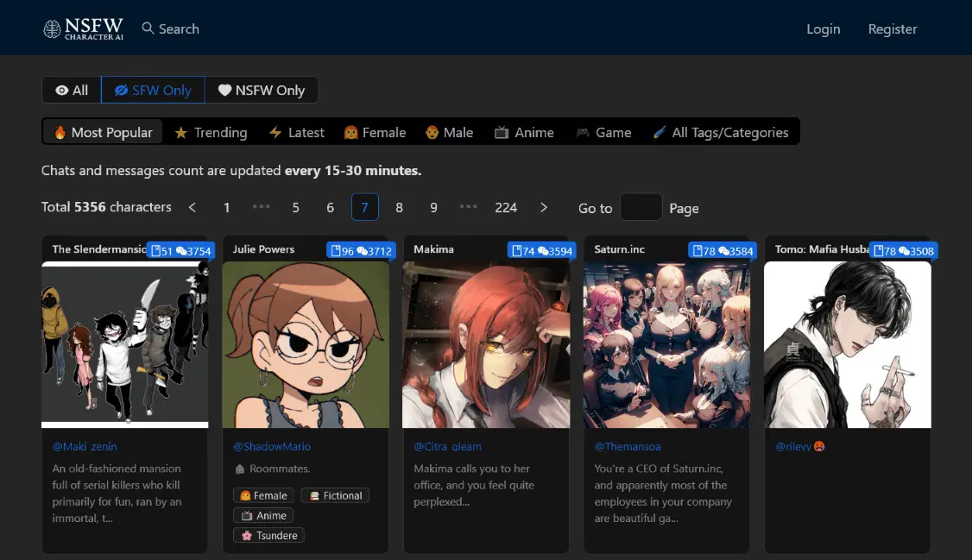This screenshot has width=972, height=560.
Task: Open the Login page
Action: tap(824, 29)
